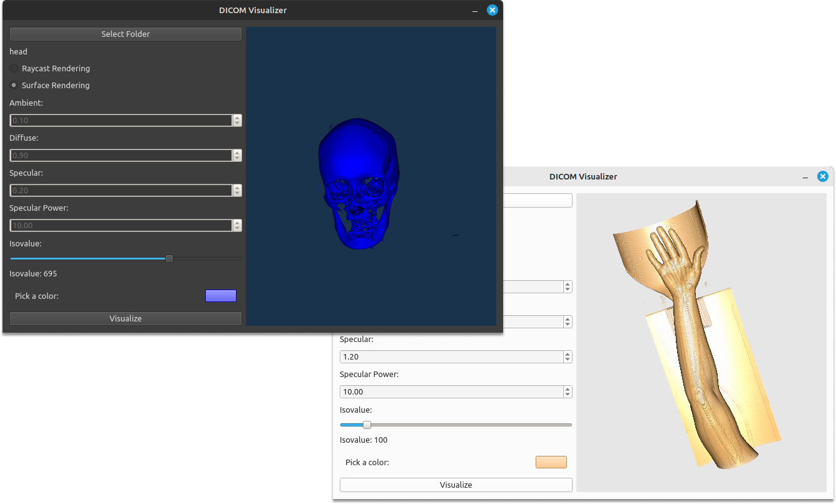This screenshot has height=504, width=836.
Task: Click the light window's Specular Power arrows
Action: tap(568, 391)
